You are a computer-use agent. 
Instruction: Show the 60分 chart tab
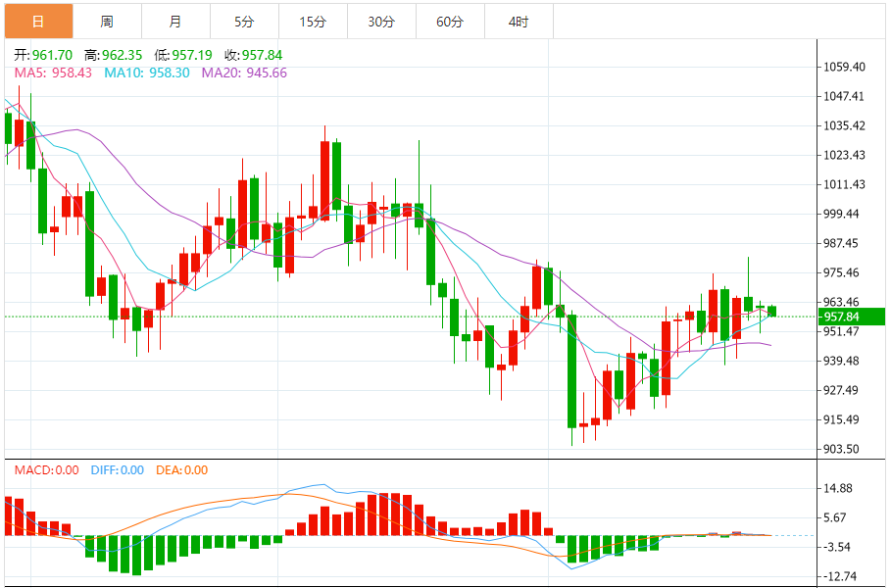point(450,21)
